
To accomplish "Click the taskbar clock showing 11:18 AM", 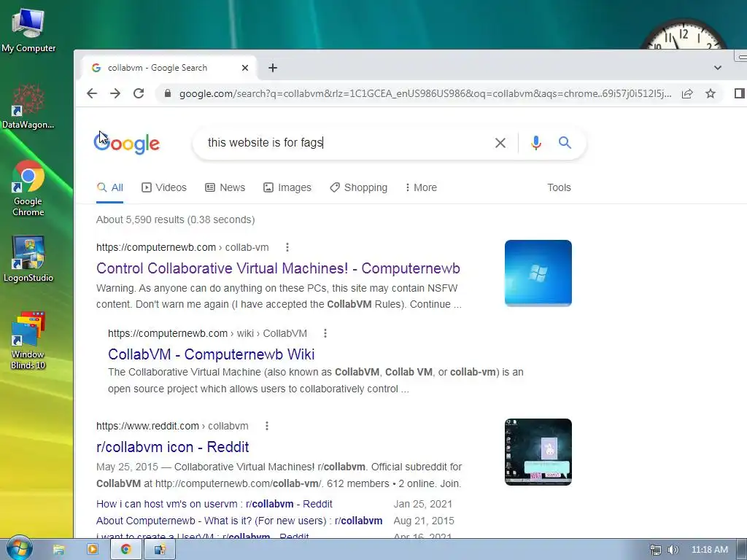I will click(x=709, y=550).
